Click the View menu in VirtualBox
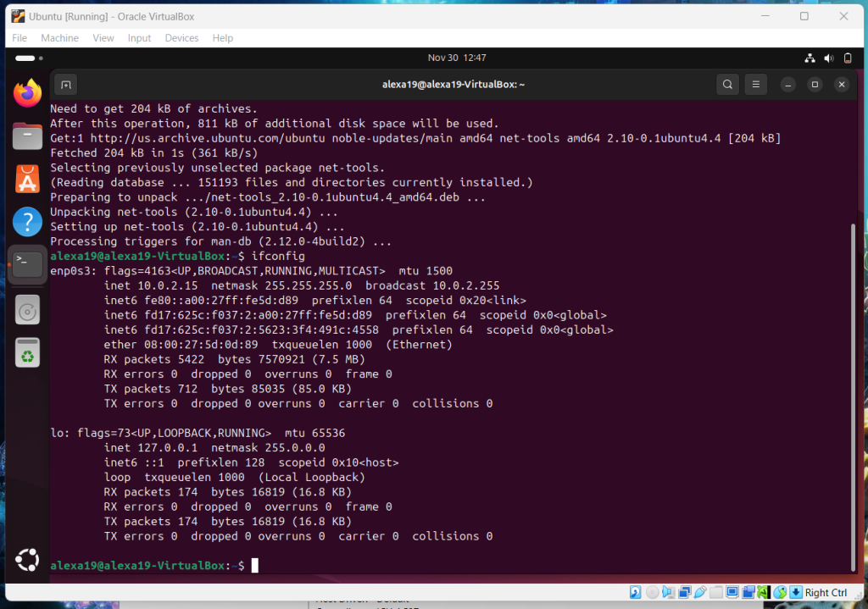This screenshot has height=609, width=868. [x=103, y=38]
